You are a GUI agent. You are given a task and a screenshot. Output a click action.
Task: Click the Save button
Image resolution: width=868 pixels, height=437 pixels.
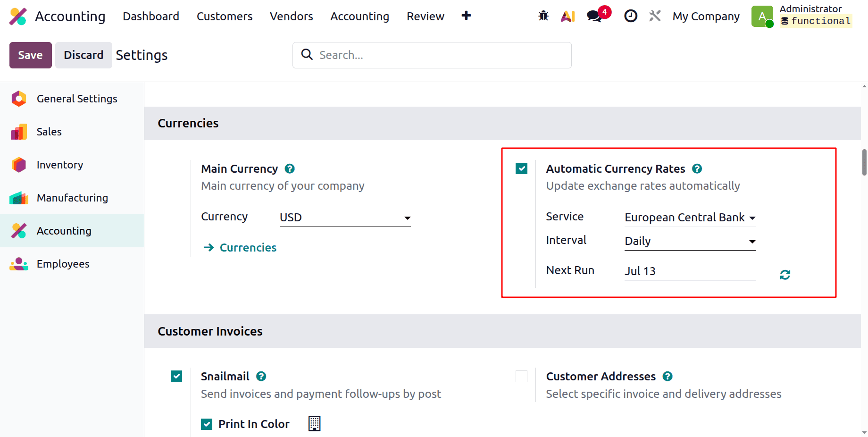[x=31, y=55]
